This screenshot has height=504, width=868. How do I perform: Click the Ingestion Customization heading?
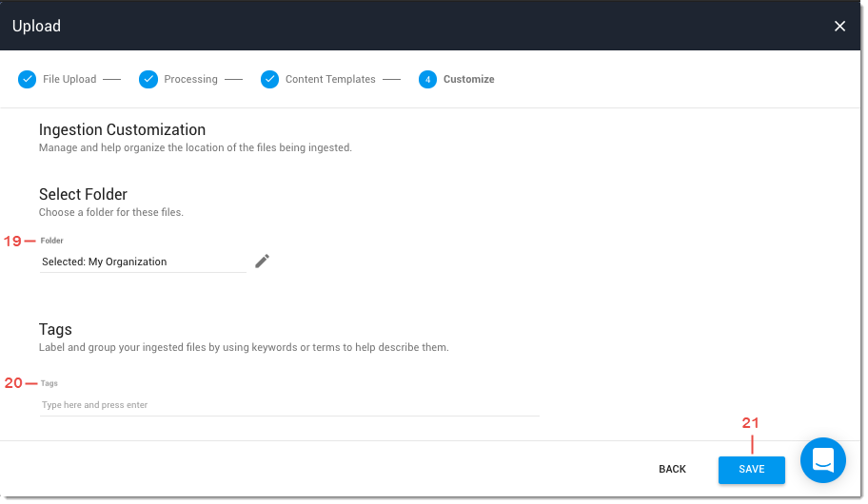pyautogui.click(x=122, y=130)
